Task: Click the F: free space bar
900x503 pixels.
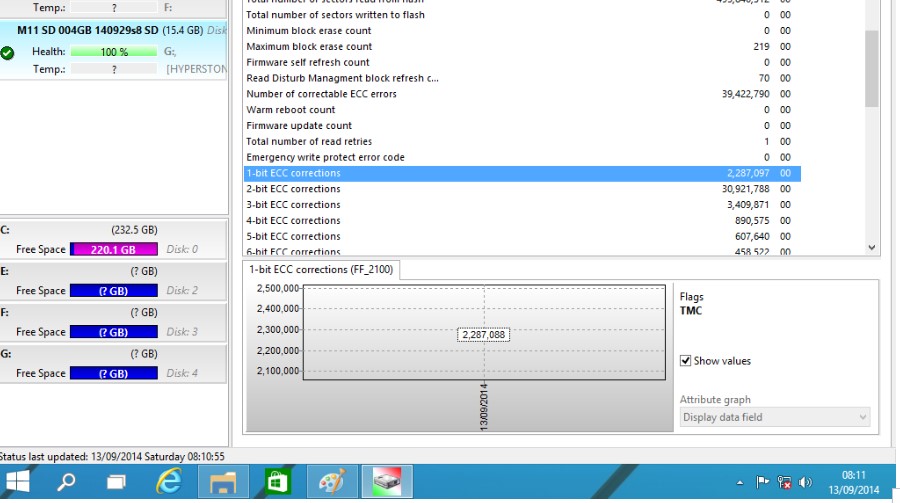Action: coord(114,332)
